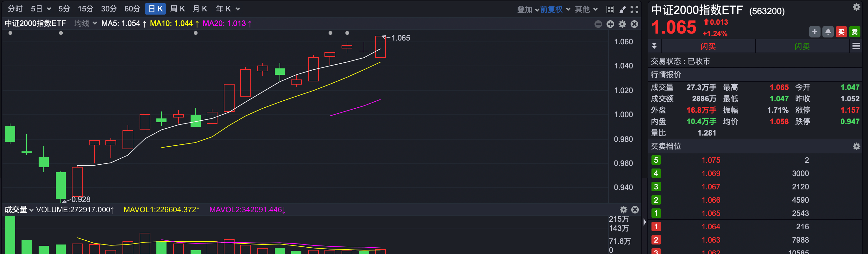Click the price alert bell icon
Image resolution: width=868 pixels, height=254 pixels.
[828, 32]
